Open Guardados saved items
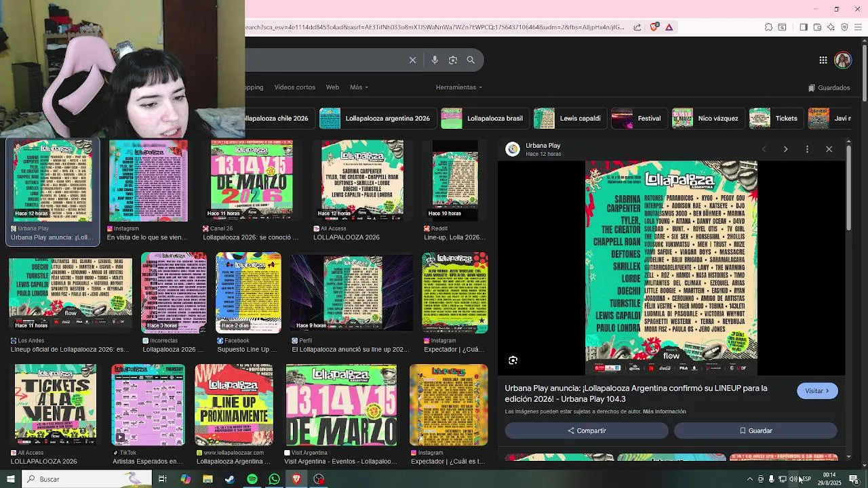The height and width of the screenshot is (488, 868). click(829, 87)
